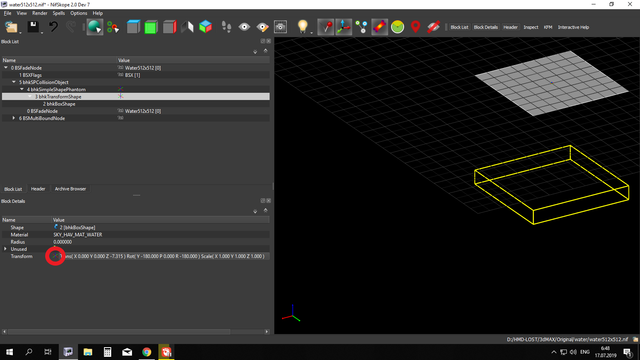Image resolution: width=640 pixels, height=360 pixels.
Task: Toggle the lighting bulb
Action: coord(302,27)
